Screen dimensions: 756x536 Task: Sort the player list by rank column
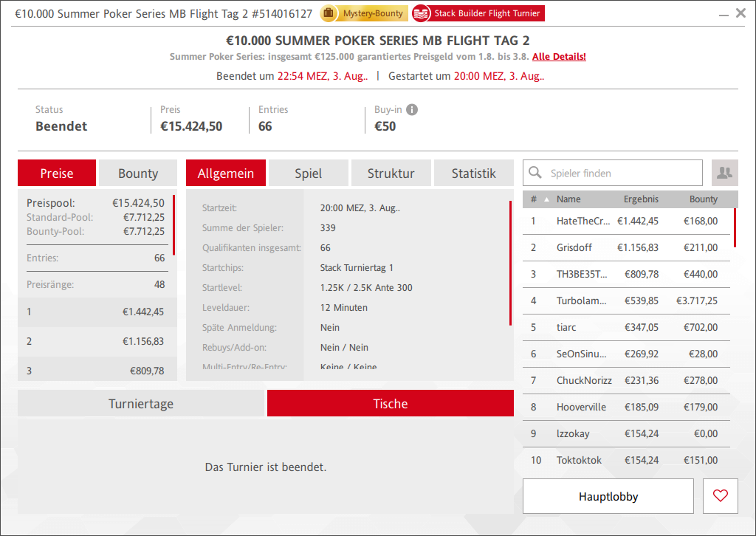pos(534,199)
